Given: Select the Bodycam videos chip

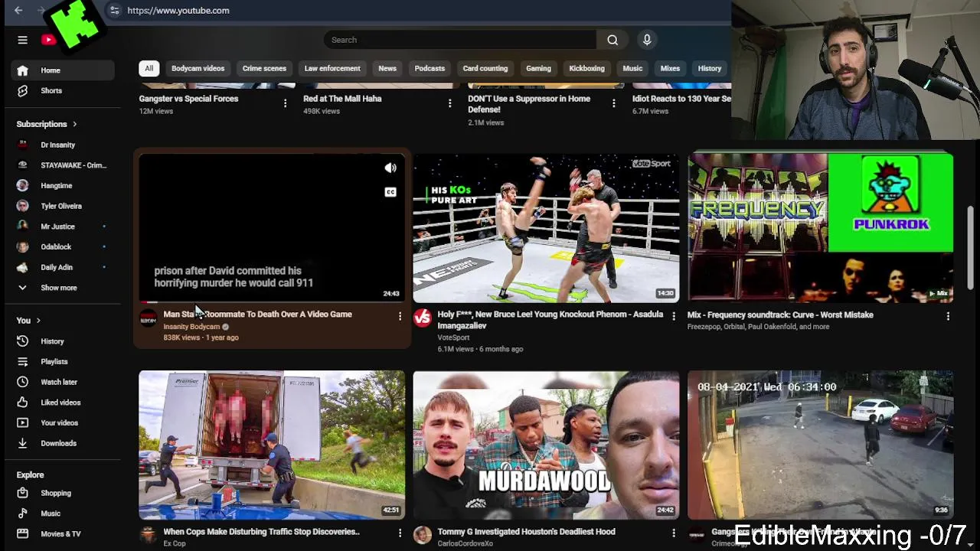Looking at the screenshot, I should point(198,68).
